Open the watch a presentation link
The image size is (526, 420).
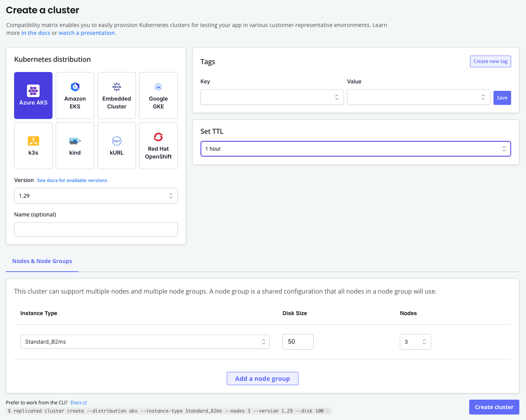coord(87,32)
